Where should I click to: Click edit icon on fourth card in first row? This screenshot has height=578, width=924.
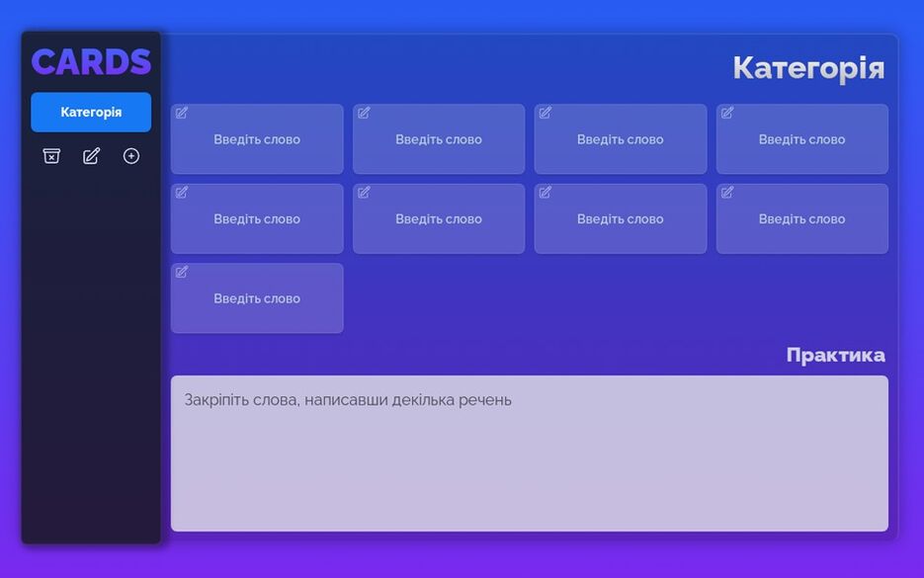[x=727, y=113]
